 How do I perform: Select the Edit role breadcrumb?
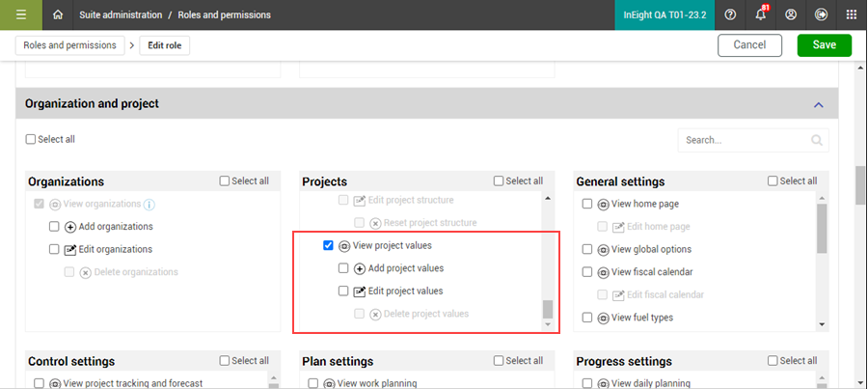[x=164, y=45]
